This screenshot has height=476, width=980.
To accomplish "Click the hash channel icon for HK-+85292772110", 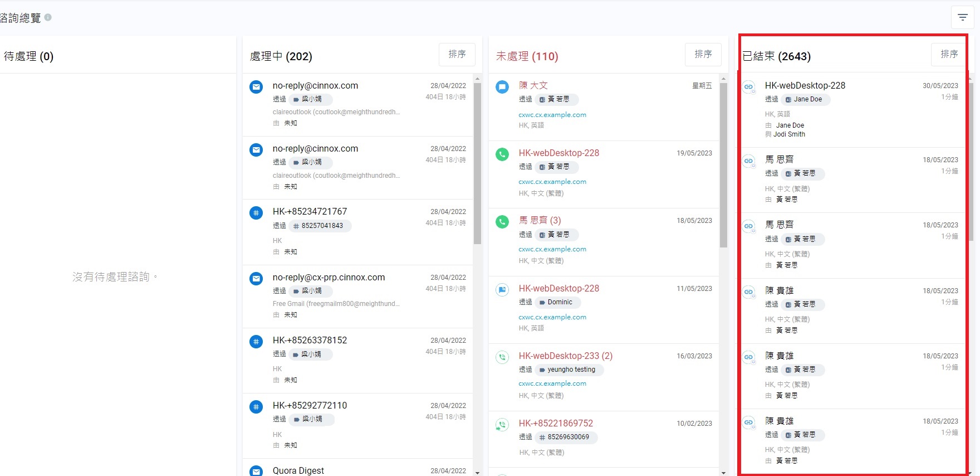I will (x=256, y=407).
